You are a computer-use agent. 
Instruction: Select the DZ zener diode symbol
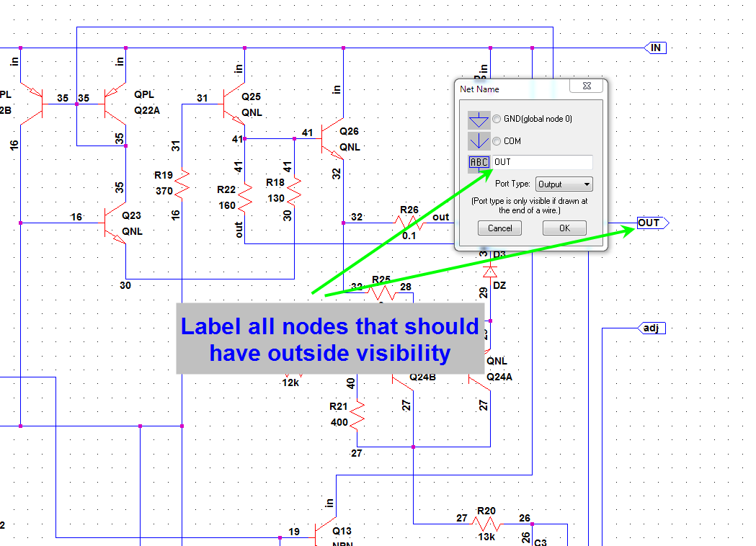[x=490, y=272]
